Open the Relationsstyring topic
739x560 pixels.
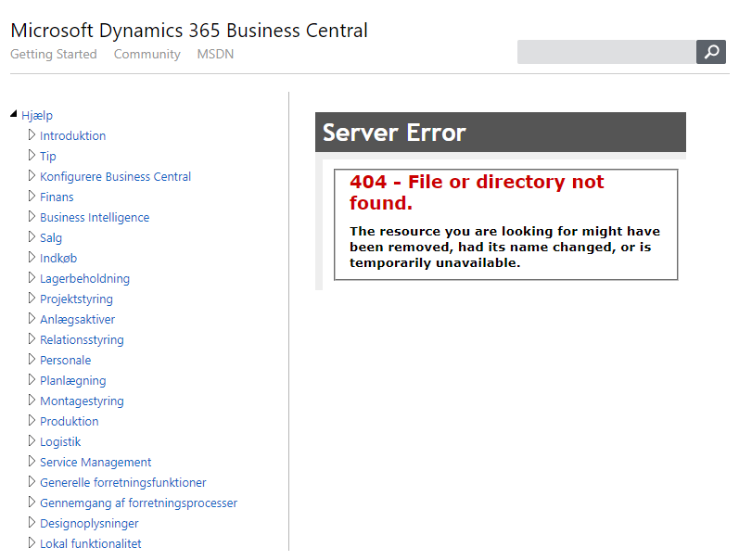tap(82, 340)
